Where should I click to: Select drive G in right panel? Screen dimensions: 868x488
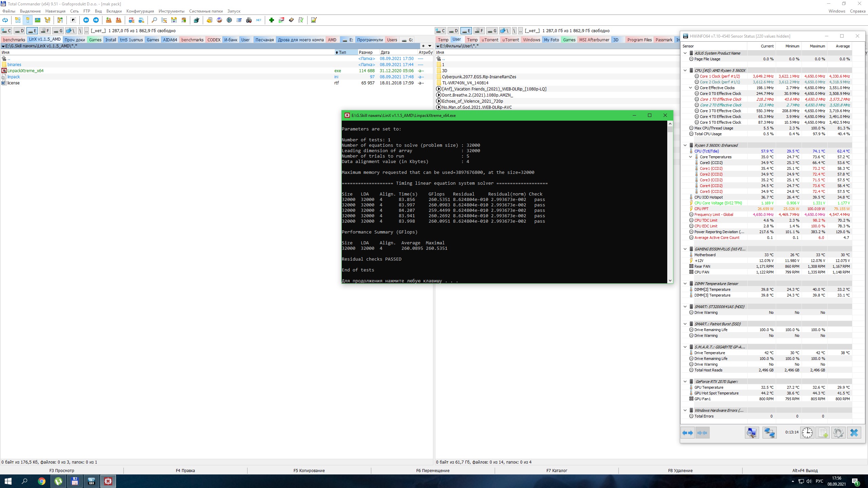click(x=492, y=31)
